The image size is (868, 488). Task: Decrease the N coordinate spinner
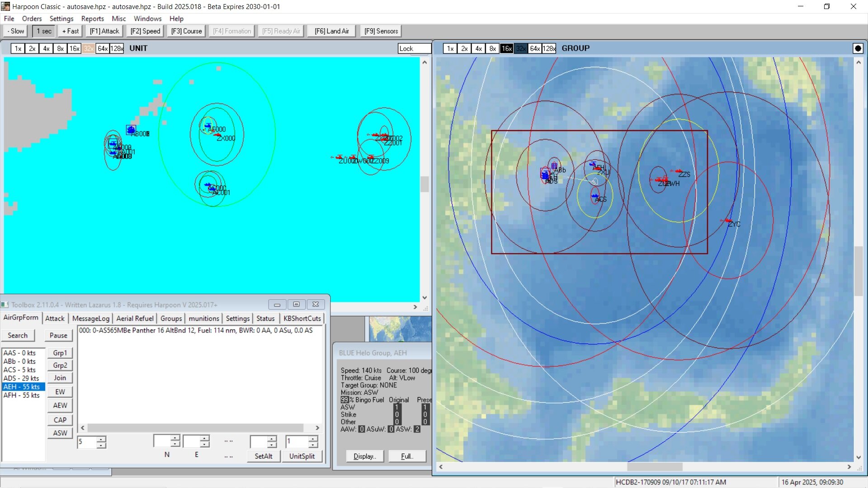pyautogui.click(x=175, y=445)
